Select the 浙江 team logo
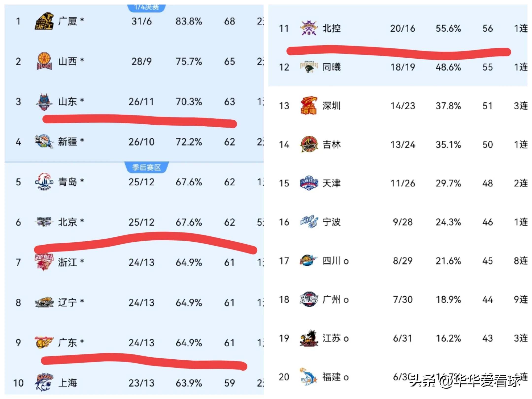 tap(44, 262)
